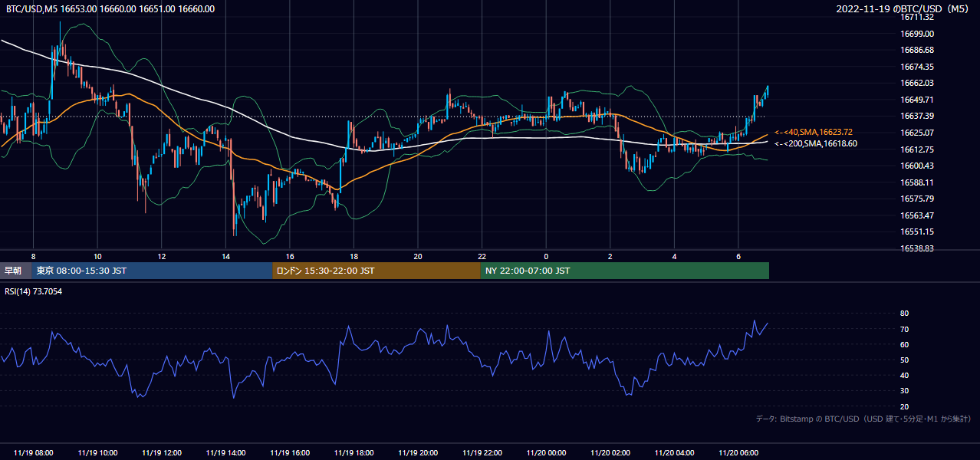The image size is (980, 460).
Task: Click the 11/19 12:00 time label
Action: pos(161,453)
